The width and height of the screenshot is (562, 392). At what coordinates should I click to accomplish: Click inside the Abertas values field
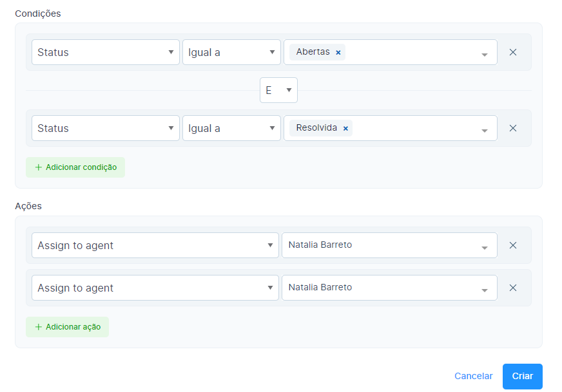pyautogui.click(x=412, y=52)
